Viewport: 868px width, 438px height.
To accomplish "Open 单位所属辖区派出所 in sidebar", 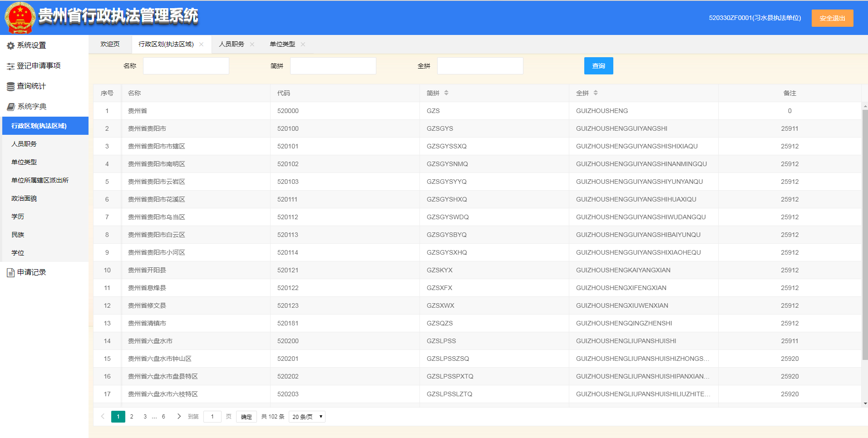I will [45, 180].
